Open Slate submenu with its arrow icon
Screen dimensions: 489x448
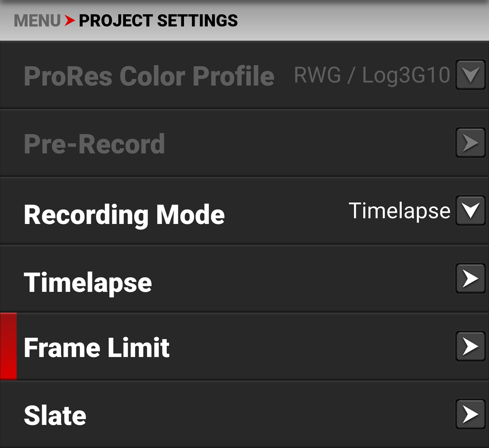470,414
